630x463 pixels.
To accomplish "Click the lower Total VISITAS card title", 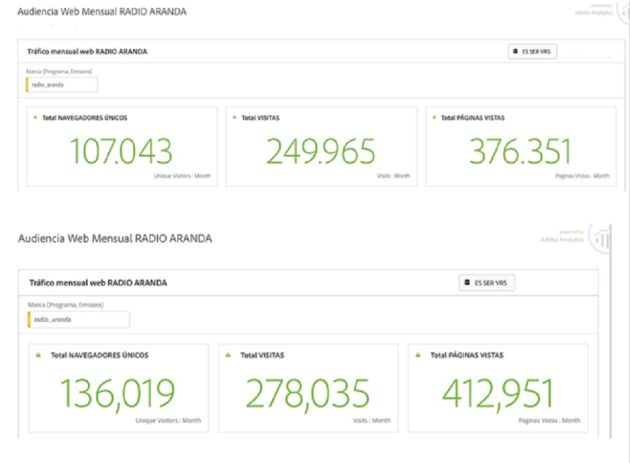I will [262, 355].
